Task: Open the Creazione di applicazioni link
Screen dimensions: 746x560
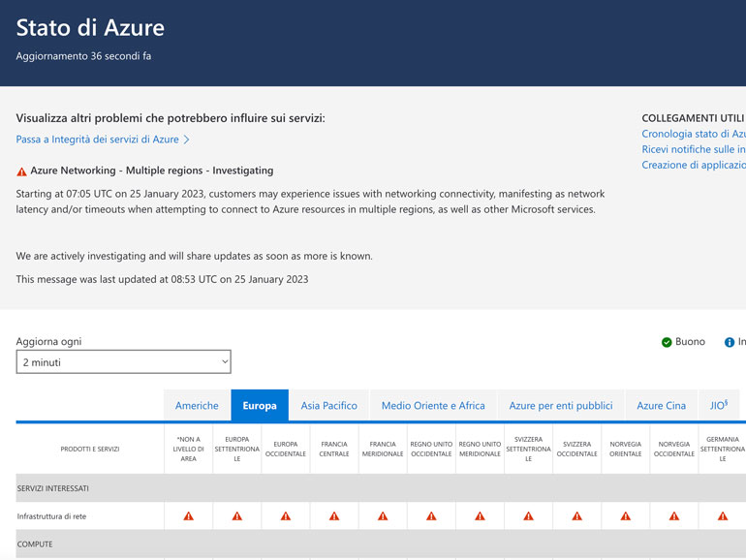Action: pos(694,165)
